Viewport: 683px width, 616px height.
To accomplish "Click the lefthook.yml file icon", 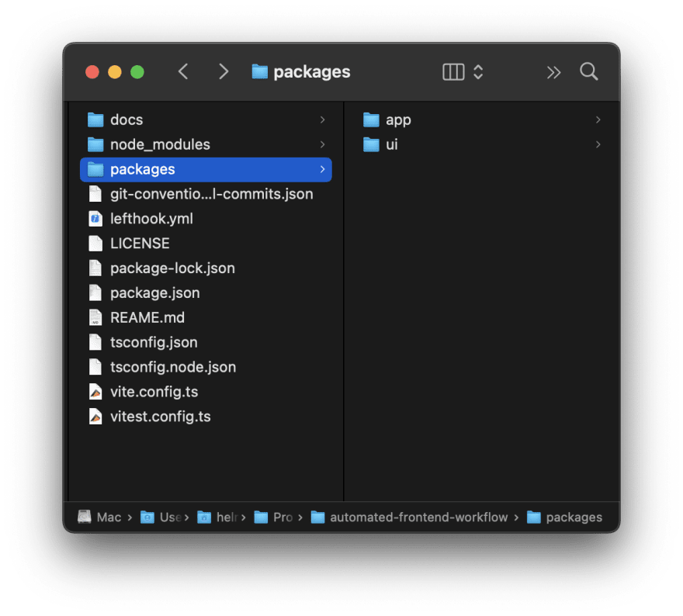I will point(95,219).
